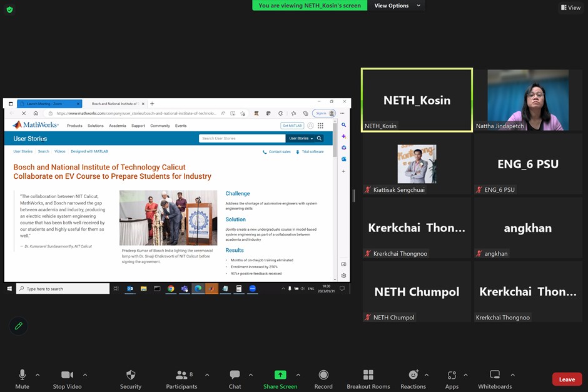Screen dimensions: 588x392
Task: Click the View layout button
Action: click(x=570, y=8)
